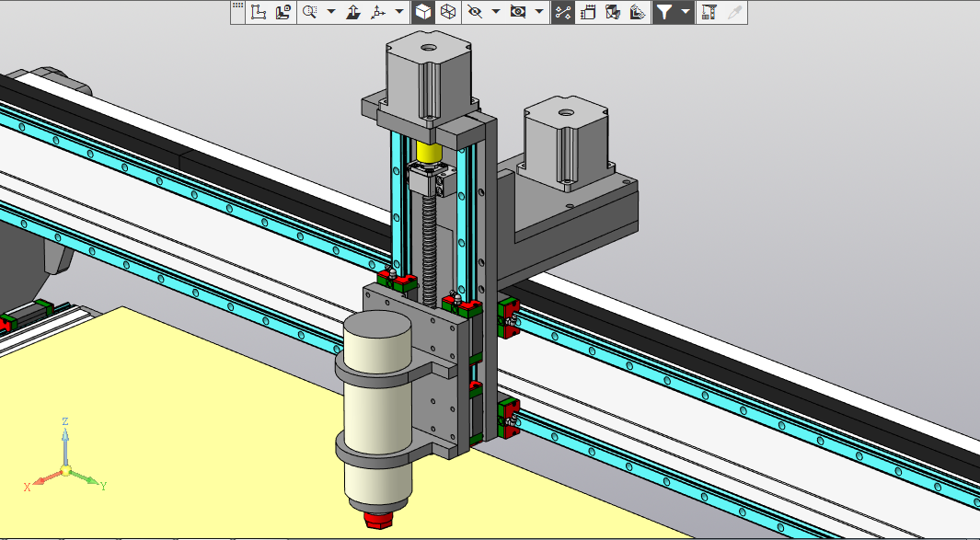Click the view orientation axes icon
The height and width of the screenshot is (540, 980).
378,12
